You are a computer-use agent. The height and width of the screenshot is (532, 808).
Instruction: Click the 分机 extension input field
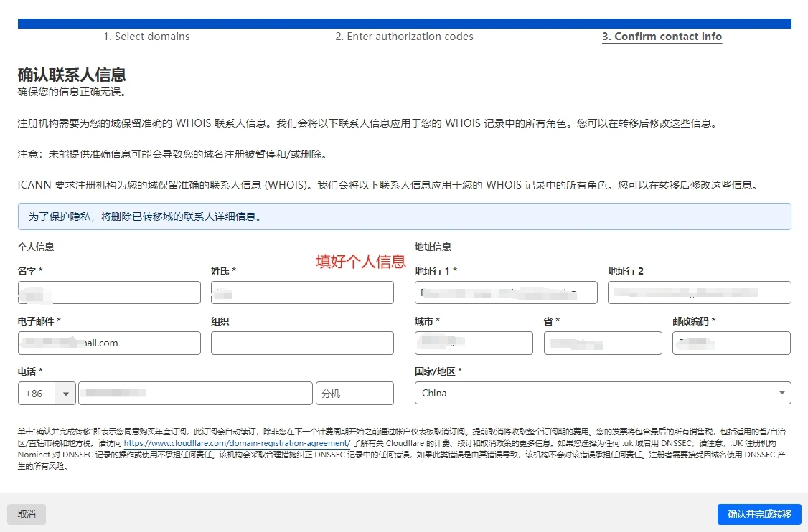(354, 394)
